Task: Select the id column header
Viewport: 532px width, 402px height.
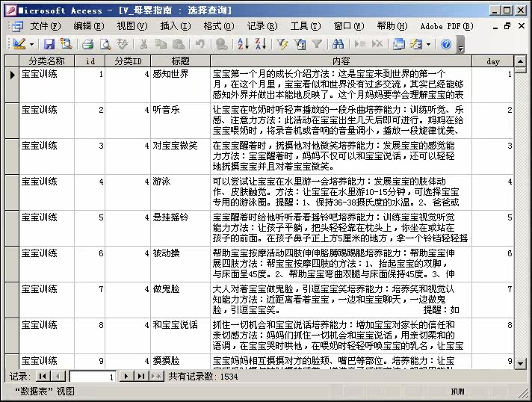Action: (x=90, y=61)
